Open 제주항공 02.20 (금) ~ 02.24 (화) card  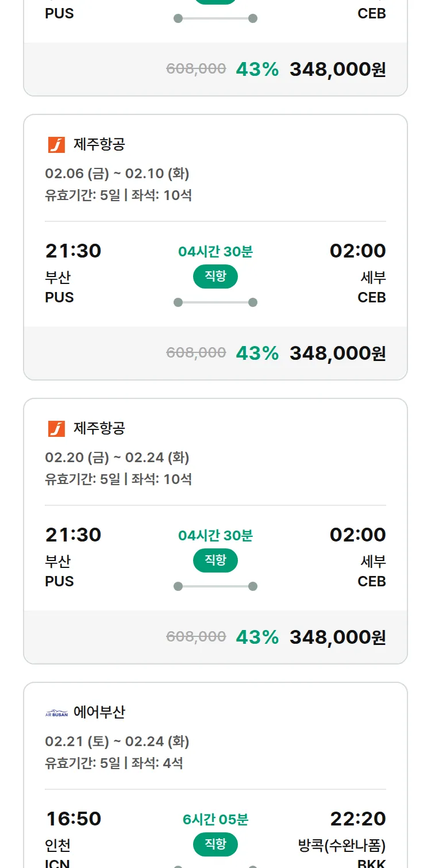[215, 457]
